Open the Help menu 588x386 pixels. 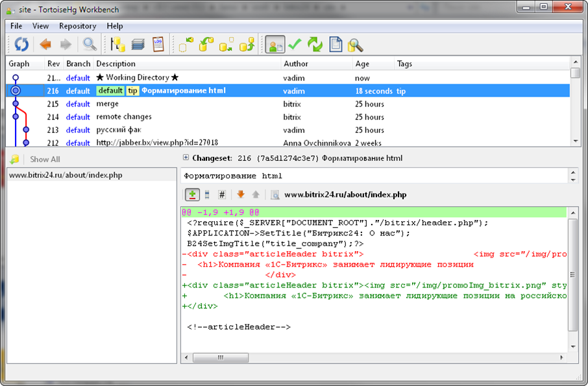pos(115,26)
